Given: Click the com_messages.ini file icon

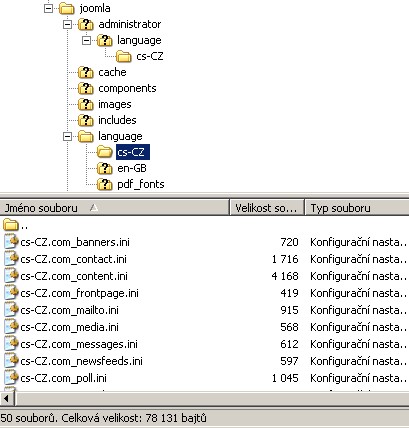Looking at the screenshot, I should [x=11, y=344].
